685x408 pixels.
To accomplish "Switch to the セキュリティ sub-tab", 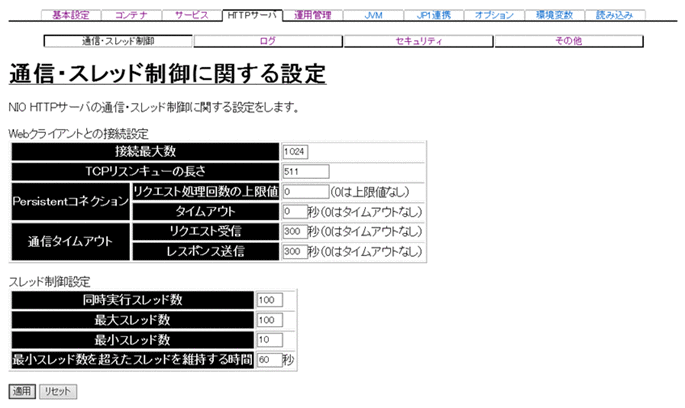I will pos(419,41).
